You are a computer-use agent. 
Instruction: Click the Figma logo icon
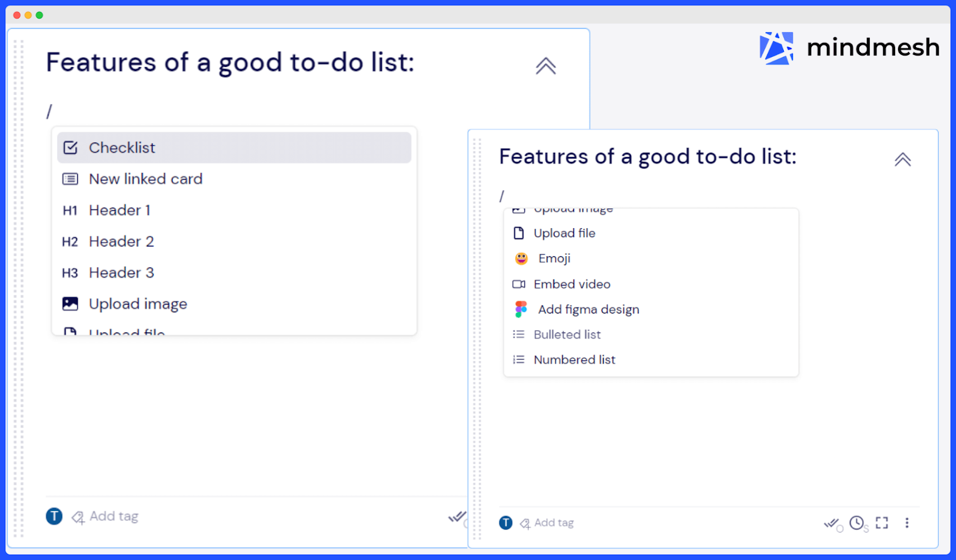[521, 309]
